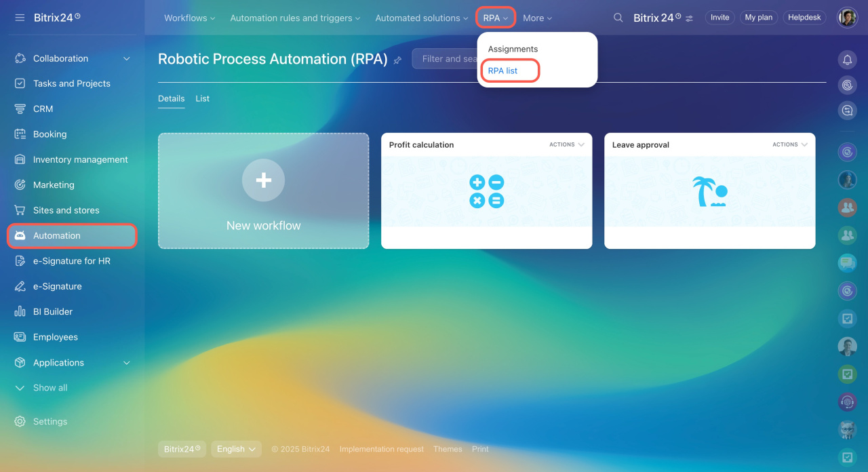The image size is (868, 472).
Task: Open ACTIONS dropdown on the Profit calculation card
Action: point(567,144)
